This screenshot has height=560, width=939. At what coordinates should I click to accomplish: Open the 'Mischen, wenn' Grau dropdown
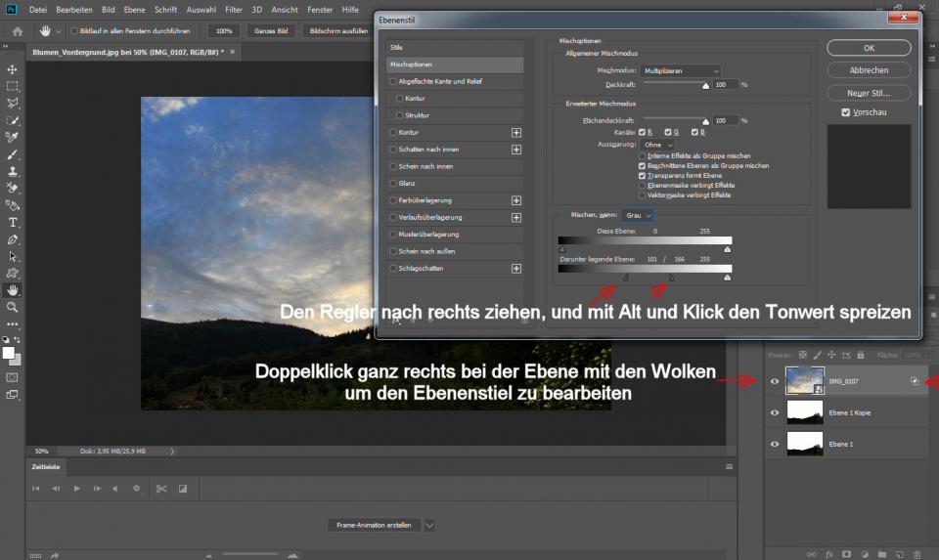point(639,214)
